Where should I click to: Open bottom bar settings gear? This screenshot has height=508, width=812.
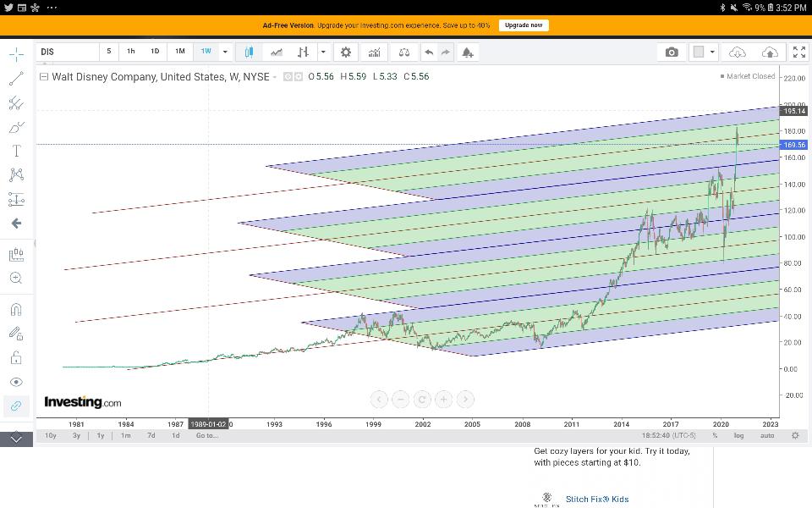(x=795, y=435)
